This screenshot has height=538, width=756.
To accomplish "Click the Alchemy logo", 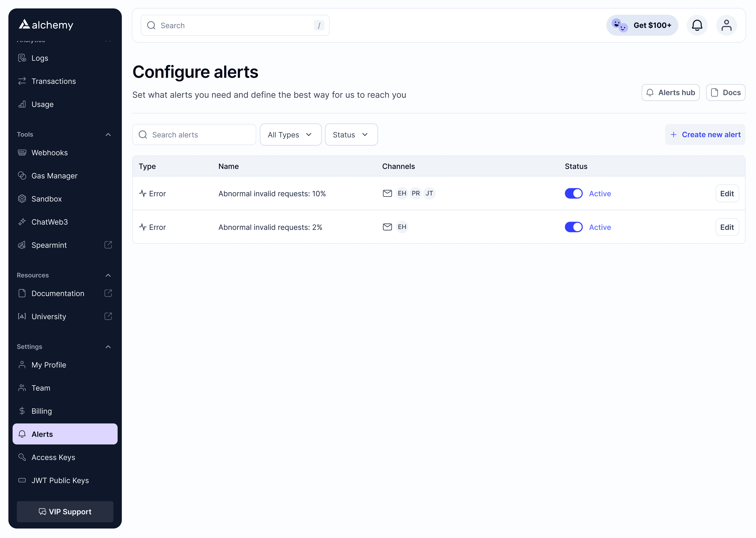I will (45, 24).
